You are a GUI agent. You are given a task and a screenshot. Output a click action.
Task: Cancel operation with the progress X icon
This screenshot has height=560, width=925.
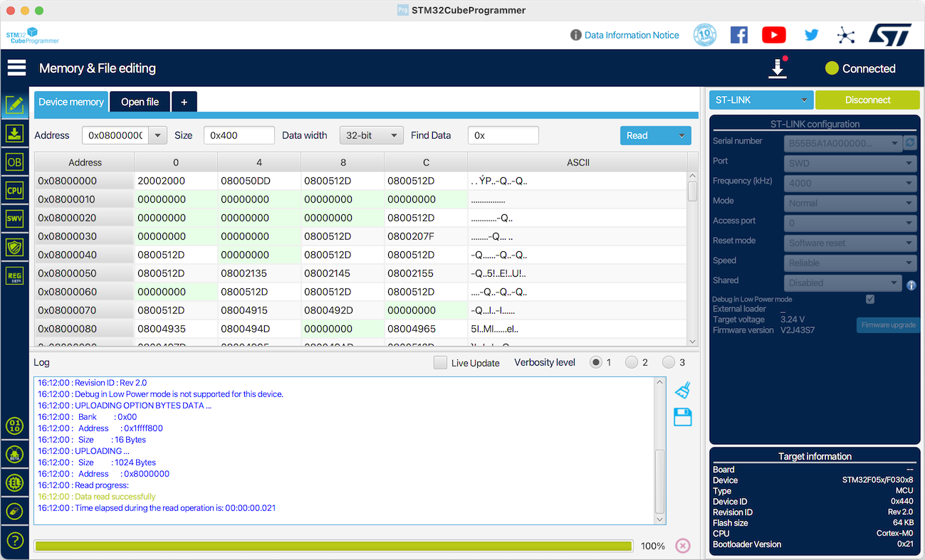click(682, 546)
